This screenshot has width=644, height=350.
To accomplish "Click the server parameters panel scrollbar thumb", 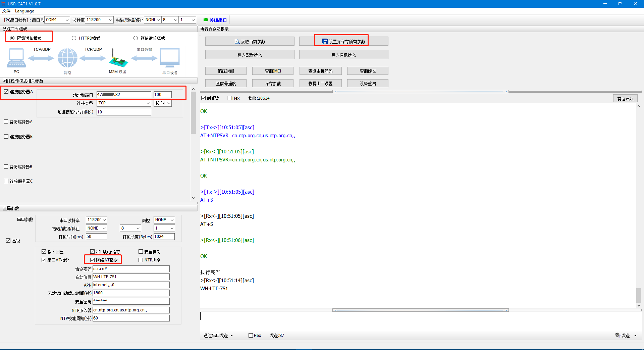I will pyautogui.click(x=193, y=113).
